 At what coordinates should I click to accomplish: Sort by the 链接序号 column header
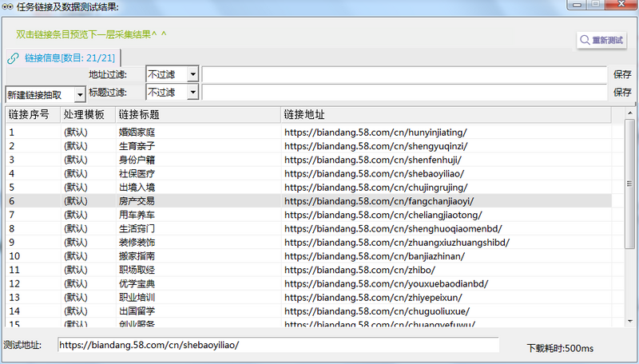(33, 115)
